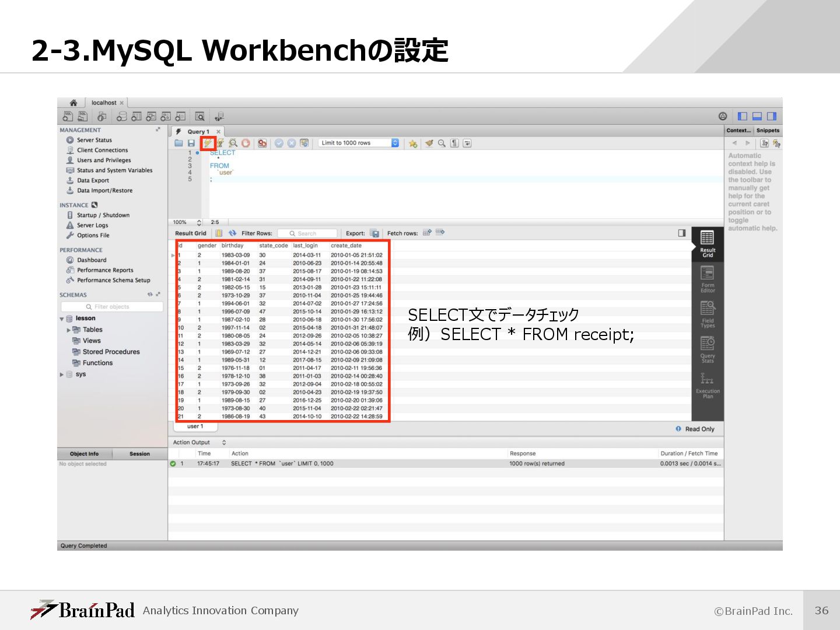Search table data toolbar icon
The image size is (840, 630).
click(200, 116)
